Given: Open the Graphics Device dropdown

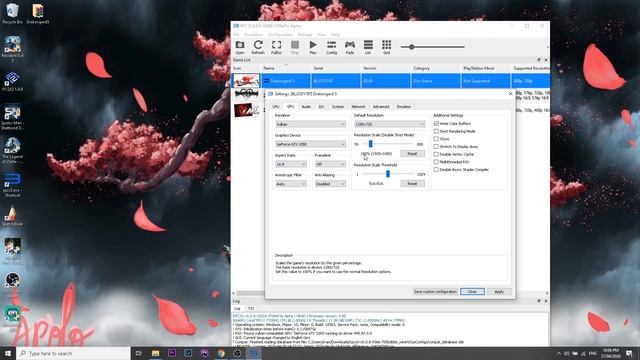Looking at the screenshot, I should [x=310, y=144].
